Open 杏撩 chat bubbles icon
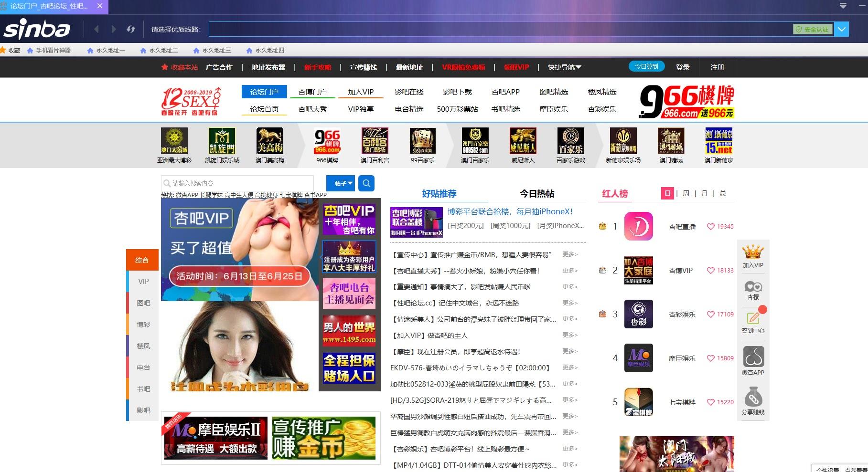This screenshot has height=472, width=868. [753, 288]
